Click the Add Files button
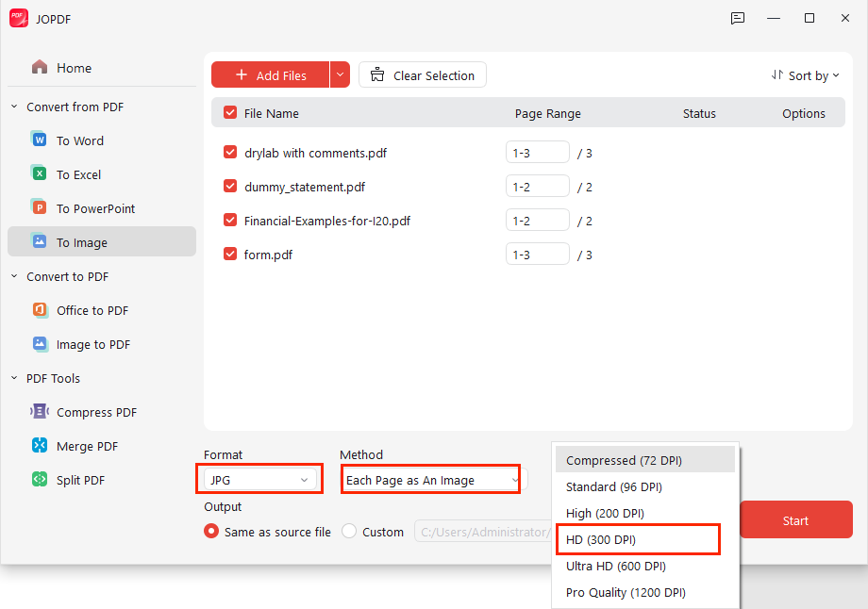The height and width of the screenshot is (609, 868). coord(271,74)
